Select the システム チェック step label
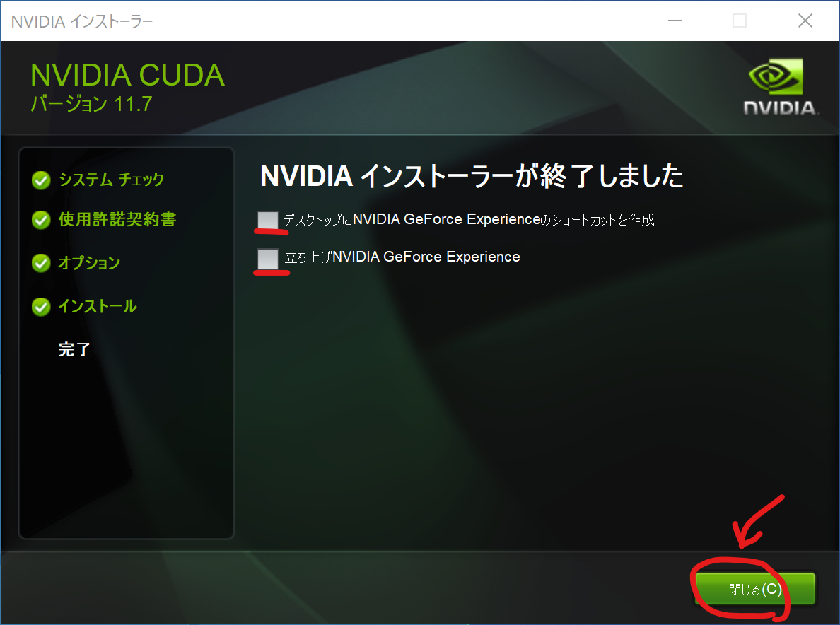The width and height of the screenshot is (840, 625). [x=111, y=180]
